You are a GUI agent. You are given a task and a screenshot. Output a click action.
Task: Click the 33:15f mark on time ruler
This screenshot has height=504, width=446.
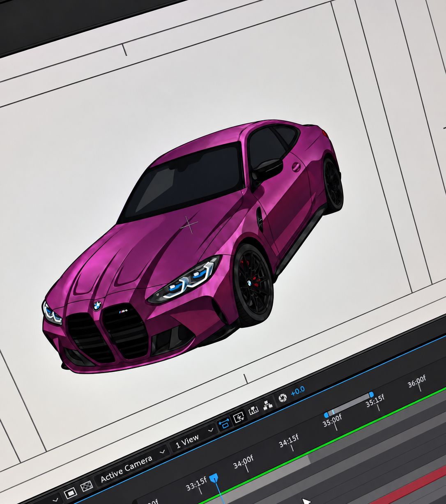(196, 484)
